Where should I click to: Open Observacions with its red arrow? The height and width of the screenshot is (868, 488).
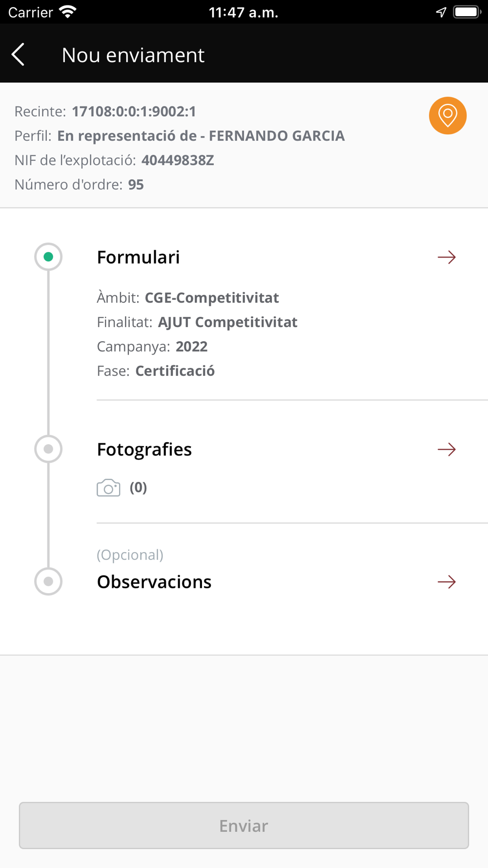coord(447,582)
